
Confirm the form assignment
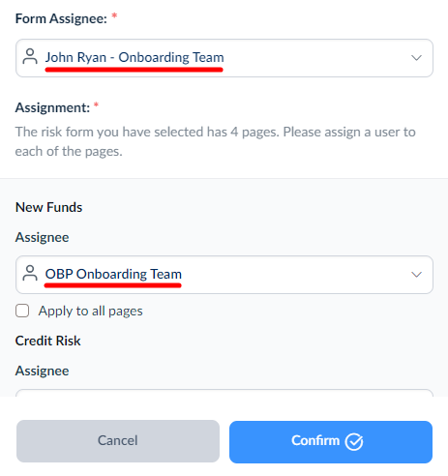[x=331, y=442]
